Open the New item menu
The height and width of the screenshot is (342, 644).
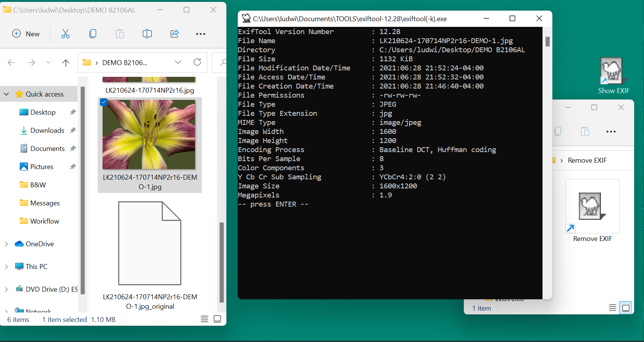point(26,34)
